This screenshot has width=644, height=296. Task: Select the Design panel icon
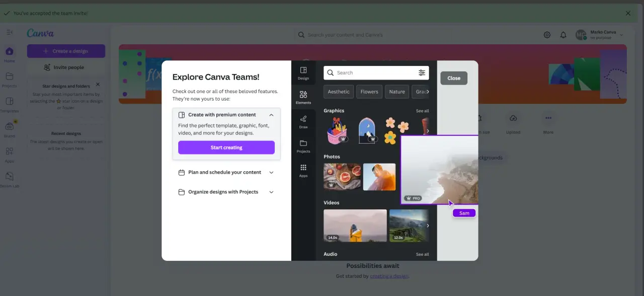303,73
